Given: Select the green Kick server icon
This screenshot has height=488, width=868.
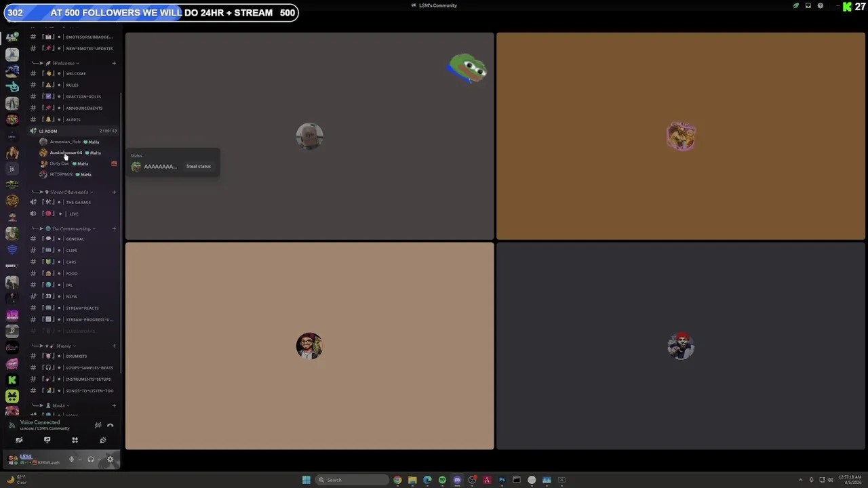Looking at the screenshot, I should click(12, 380).
